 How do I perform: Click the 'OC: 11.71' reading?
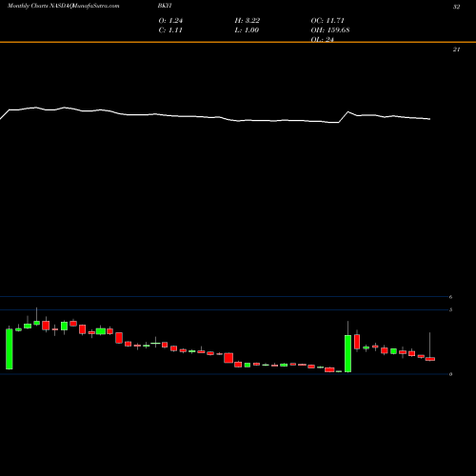click(327, 21)
